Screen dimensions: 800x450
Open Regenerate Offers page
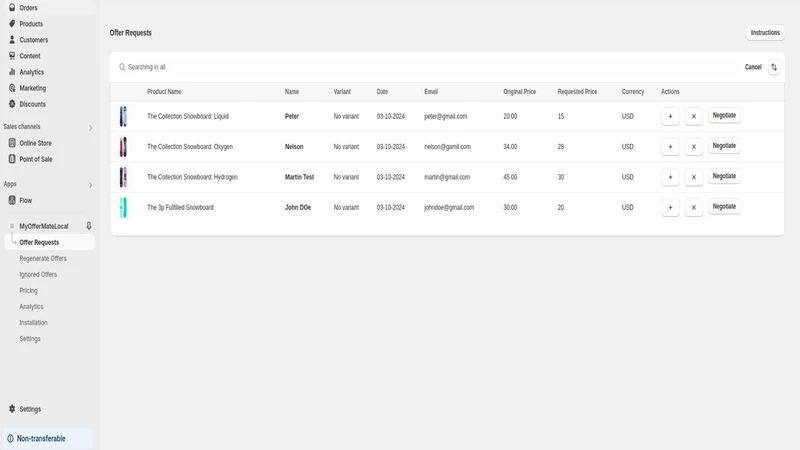pos(43,258)
